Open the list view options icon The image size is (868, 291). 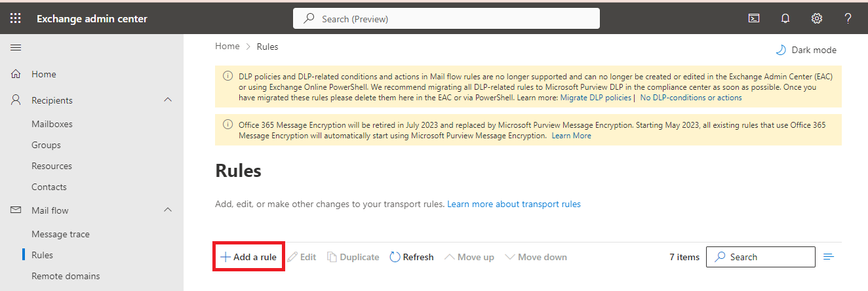coord(829,257)
